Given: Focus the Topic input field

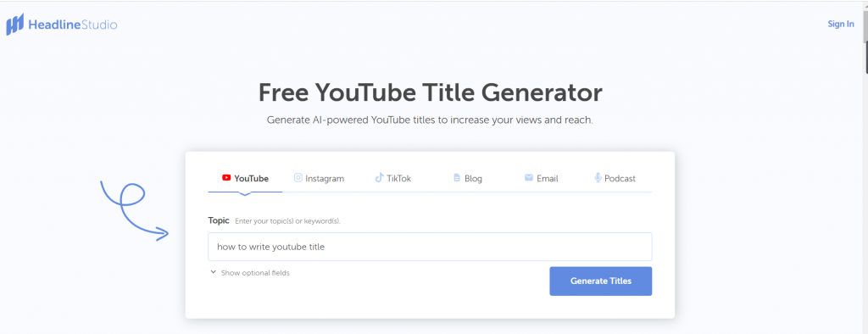Looking at the screenshot, I should click(430, 247).
